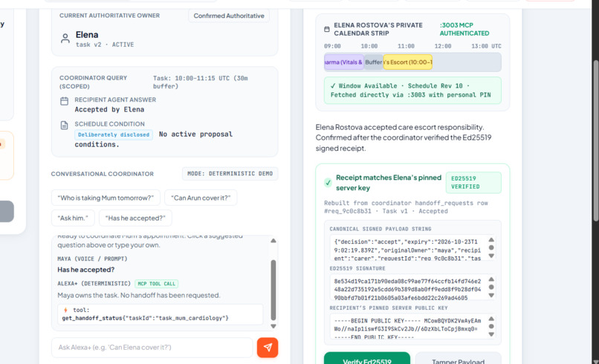Click the canonical signed payload JSON text
599x364 pixels.
[x=407, y=250]
